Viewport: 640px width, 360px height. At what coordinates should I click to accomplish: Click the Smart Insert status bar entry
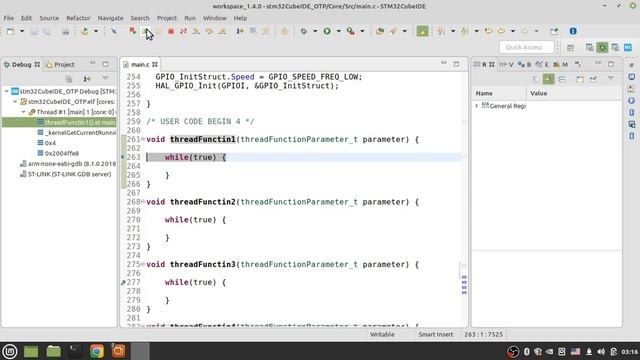click(436, 335)
